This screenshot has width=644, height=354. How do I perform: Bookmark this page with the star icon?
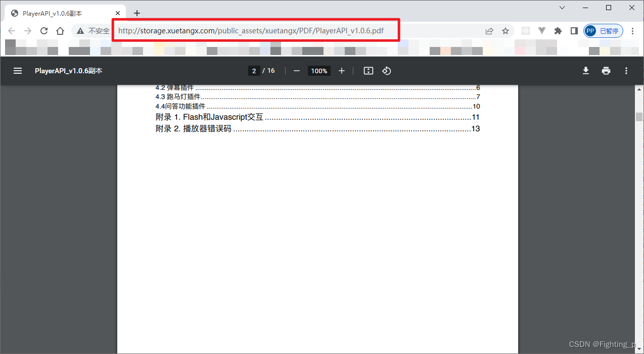tap(505, 31)
